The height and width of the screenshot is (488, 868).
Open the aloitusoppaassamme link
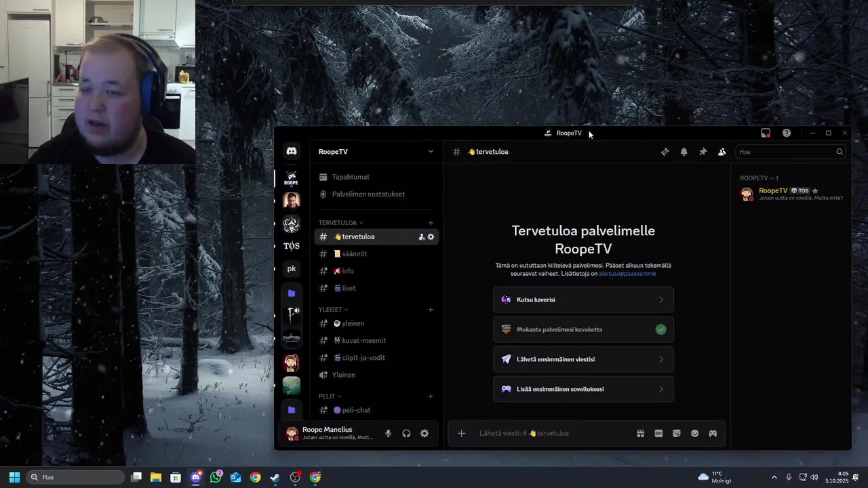627,274
